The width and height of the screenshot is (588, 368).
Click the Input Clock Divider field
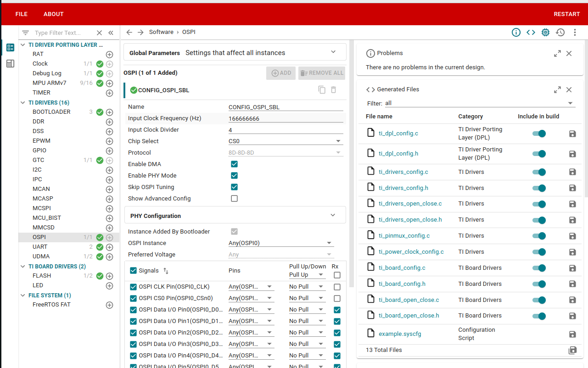pyautogui.click(x=286, y=130)
